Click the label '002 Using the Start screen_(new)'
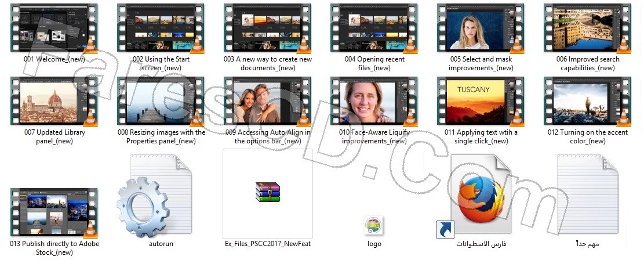Viewport: 644px width, 278px height. pos(161,63)
